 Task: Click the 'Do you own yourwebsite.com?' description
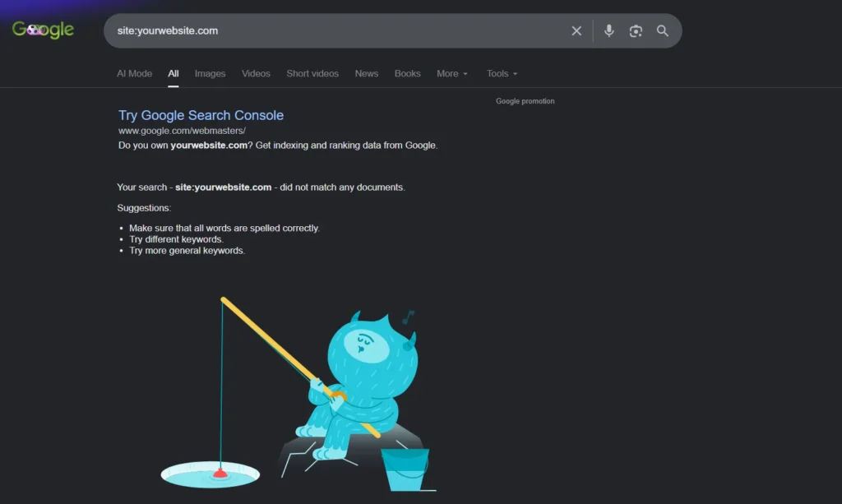coord(278,146)
